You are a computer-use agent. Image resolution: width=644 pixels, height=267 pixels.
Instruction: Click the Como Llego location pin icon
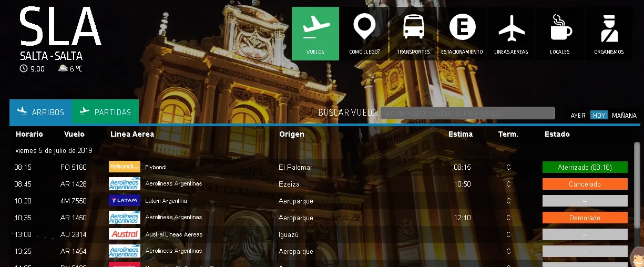click(x=364, y=27)
